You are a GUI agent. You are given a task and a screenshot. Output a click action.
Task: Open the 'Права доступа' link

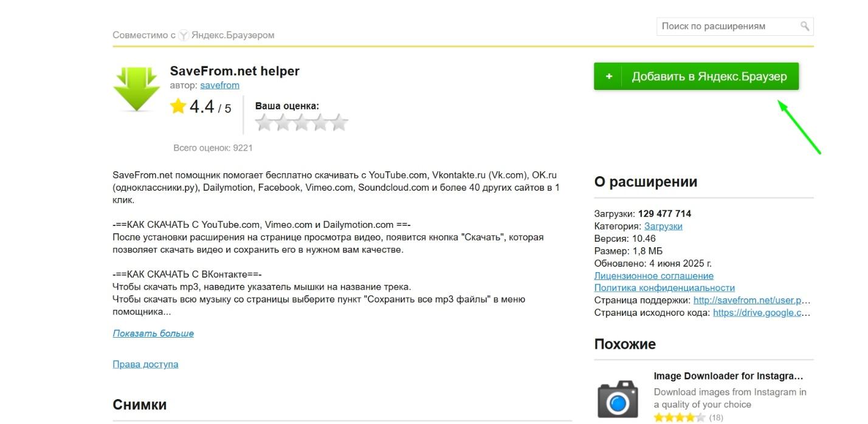click(x=145, y=364)
